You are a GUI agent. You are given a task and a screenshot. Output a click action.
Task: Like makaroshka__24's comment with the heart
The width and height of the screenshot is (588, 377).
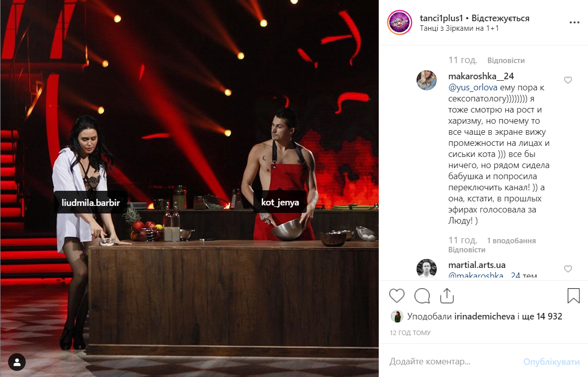coord(568,80)
